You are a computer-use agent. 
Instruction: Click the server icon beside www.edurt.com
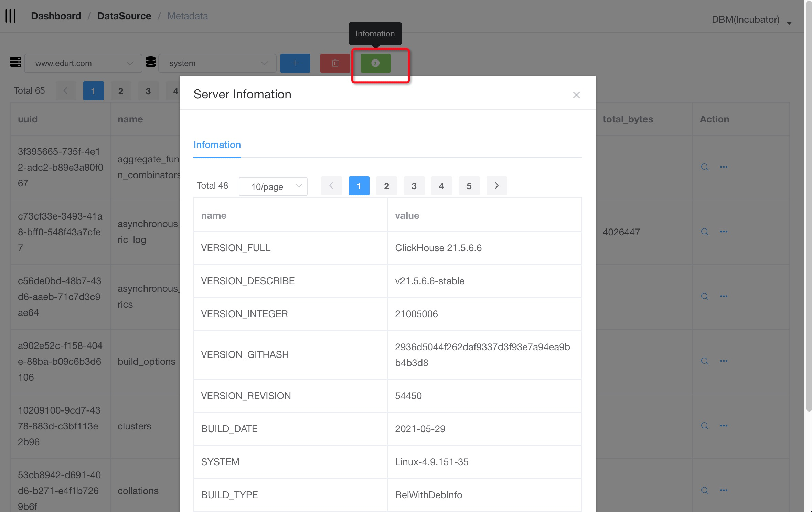click(x=16, y=62)
